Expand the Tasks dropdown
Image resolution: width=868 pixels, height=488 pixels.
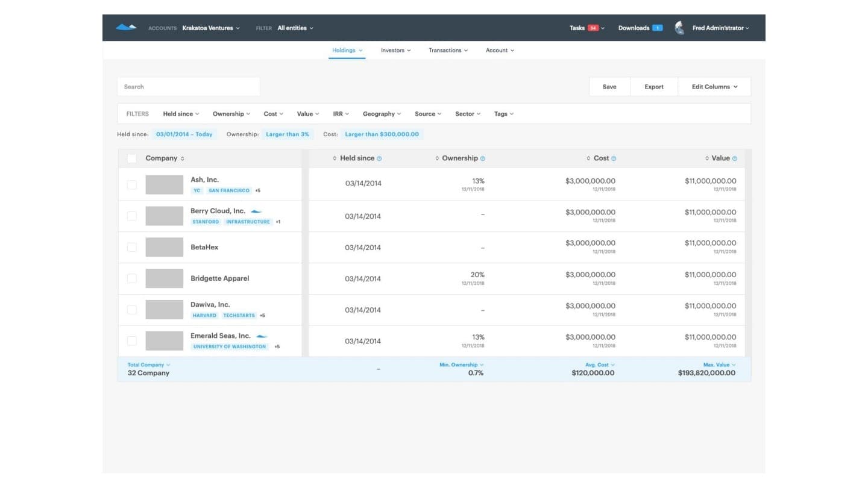pos(587,28)
